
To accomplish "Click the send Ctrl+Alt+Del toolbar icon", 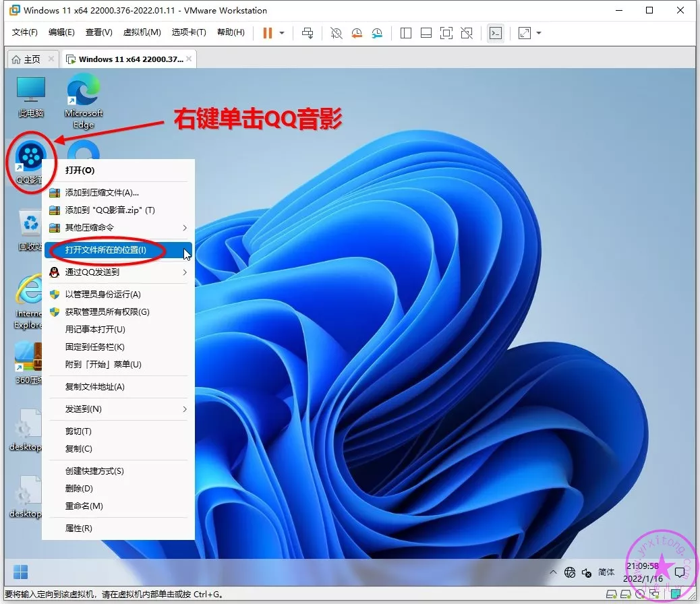I will (x=308, y=32).
